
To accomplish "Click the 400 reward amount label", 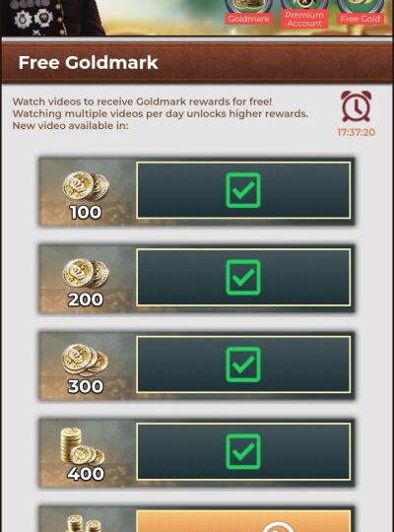I will point(86,474).
